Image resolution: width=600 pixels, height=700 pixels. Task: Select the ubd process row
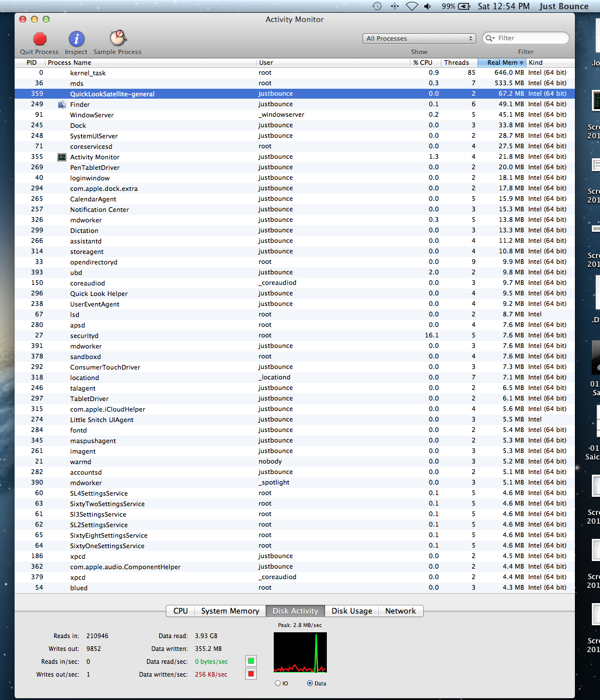(x=295, y=272)
